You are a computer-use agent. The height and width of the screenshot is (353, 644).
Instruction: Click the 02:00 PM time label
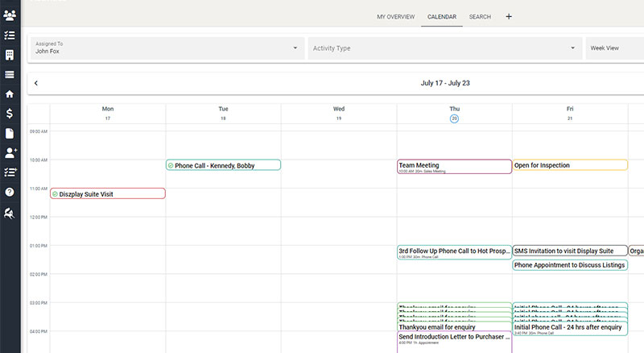coord(39,274)
